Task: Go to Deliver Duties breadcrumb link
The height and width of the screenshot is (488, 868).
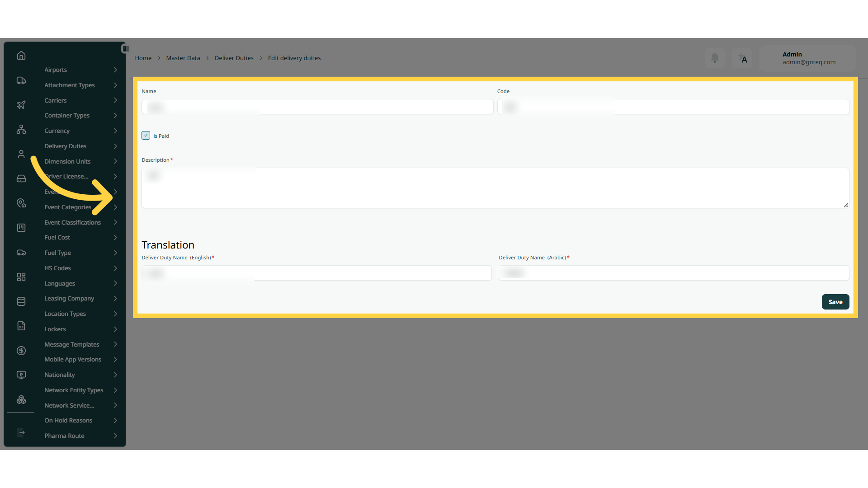Action: [234, 58]
